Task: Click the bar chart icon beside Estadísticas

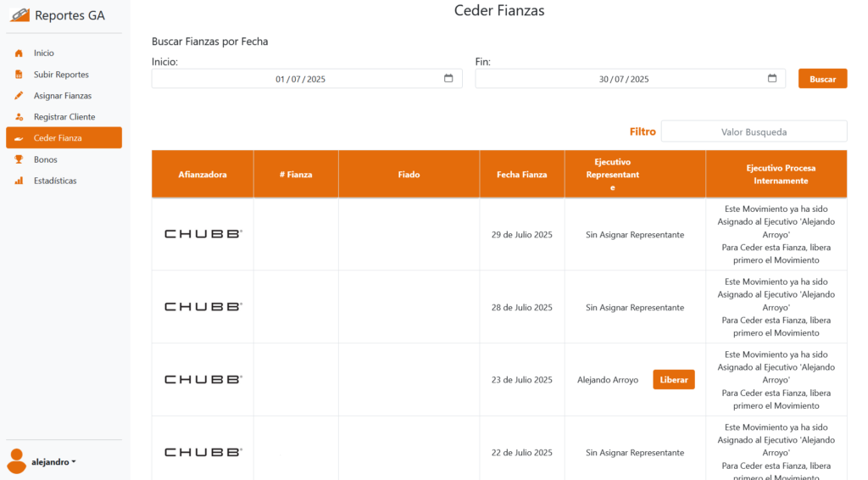Action: click(19, 181)
